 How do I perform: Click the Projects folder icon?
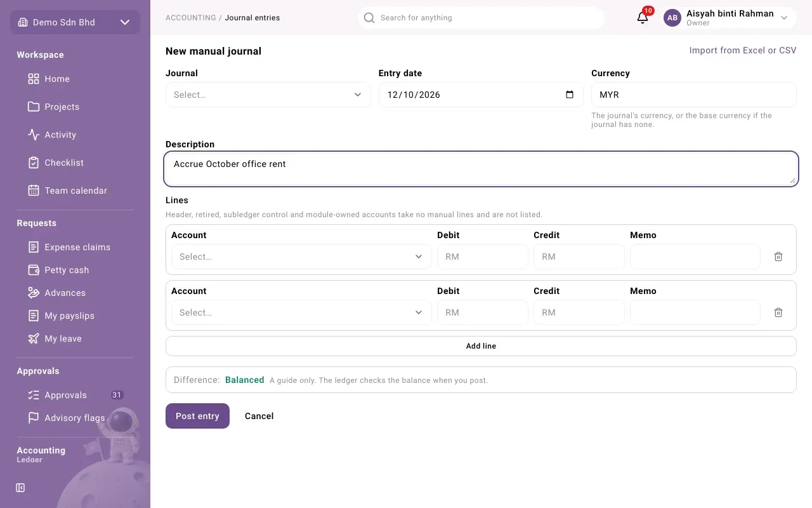coord(34,107)
